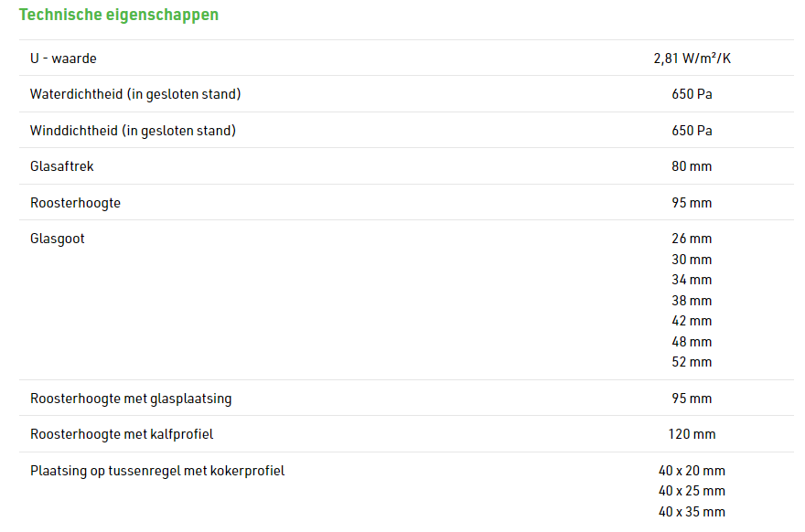Select the 26 mm Glasgoot value

pyautogui.click(x=692, y=239)
